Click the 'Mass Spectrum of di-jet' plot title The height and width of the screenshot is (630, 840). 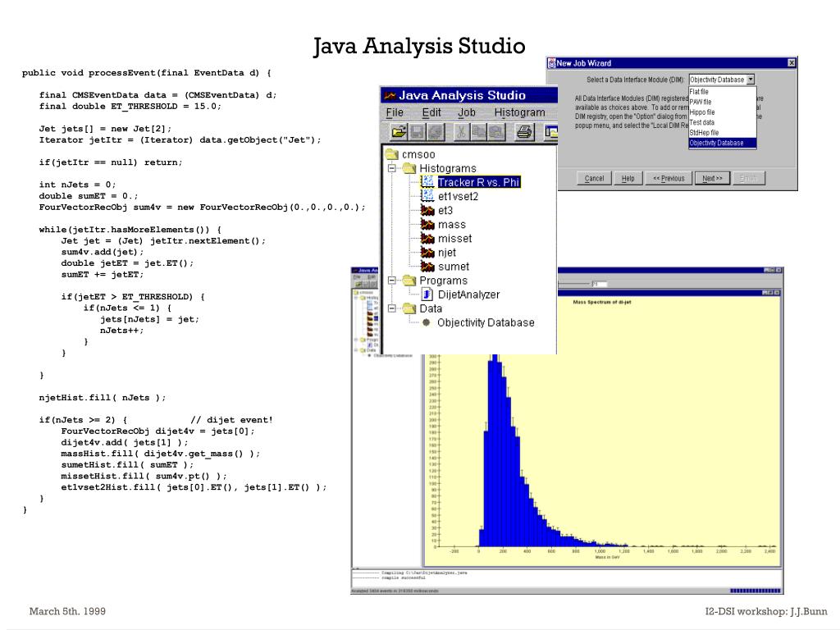pos(601,302)
